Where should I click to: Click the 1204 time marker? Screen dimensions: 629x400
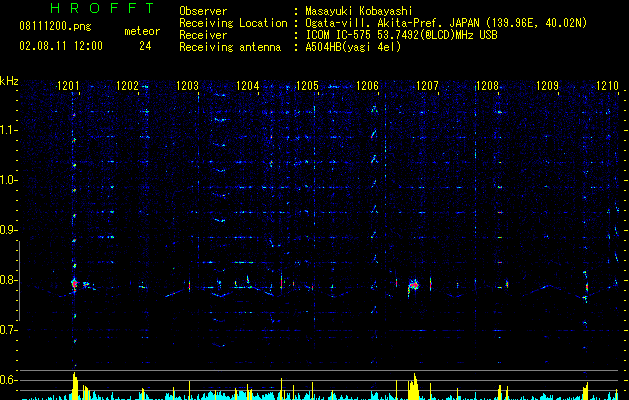pos(248,86)
